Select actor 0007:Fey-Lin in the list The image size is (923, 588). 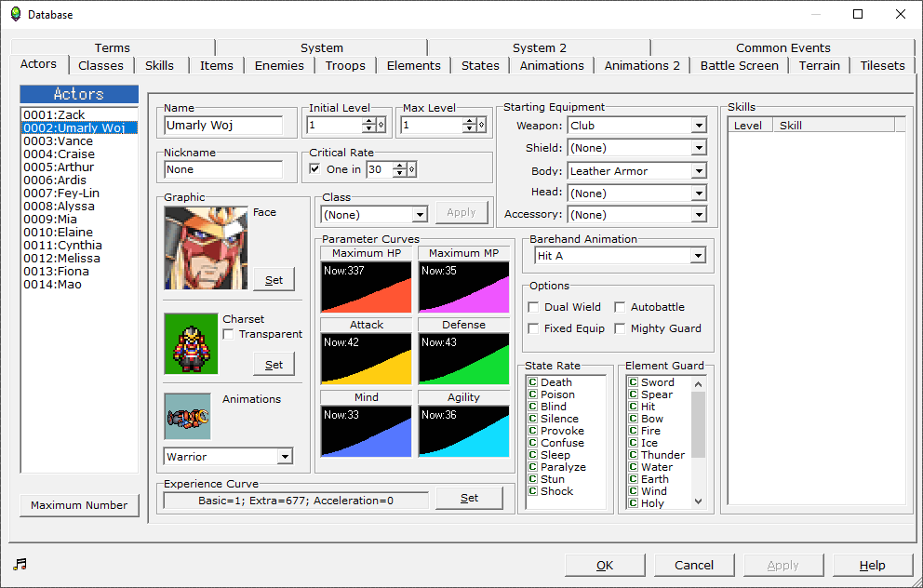(79, 194)
